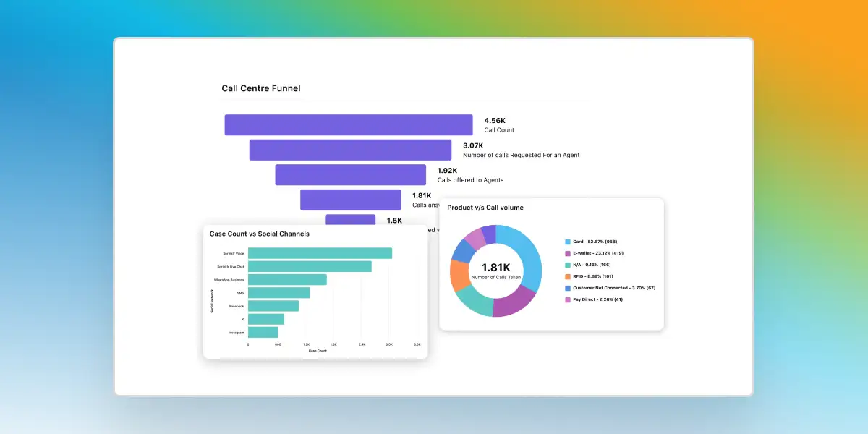Click 'Number of calls Requested For an Agent'
The height and width of the screenshot is (434, 868).
[x=521, y=155]
